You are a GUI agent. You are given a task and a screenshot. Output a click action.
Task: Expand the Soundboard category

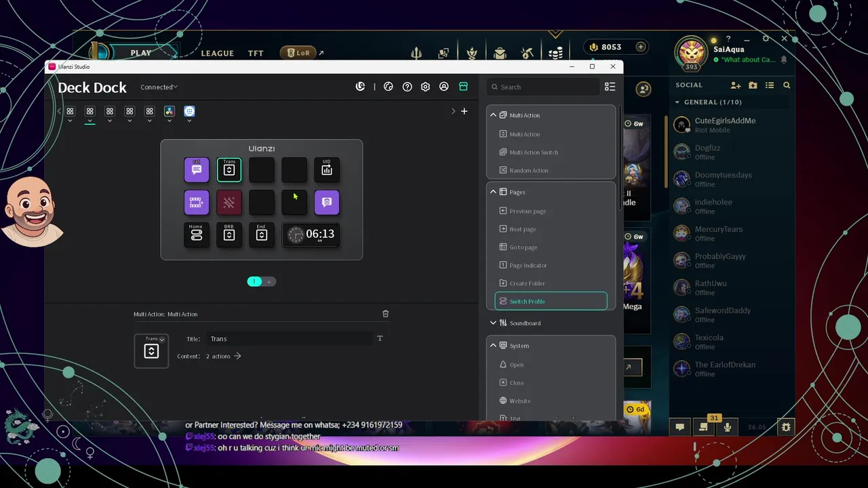click(493, 323)
